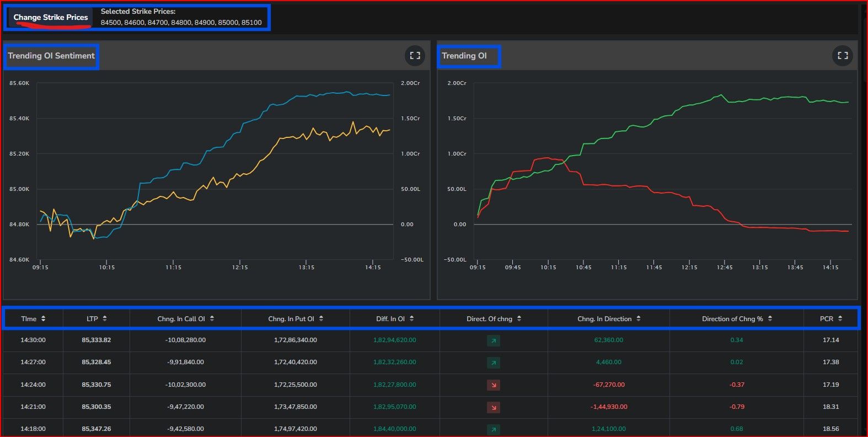
Task: Expand Trending OI chart to fullscreen
Action: click(x=843, y=56)
